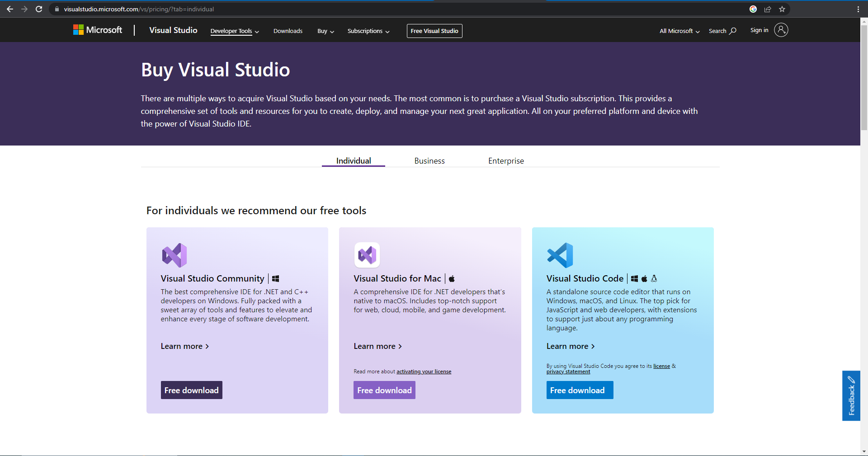868x456 pixels.
Task: Switch to the Business tab
Action: 429,160
